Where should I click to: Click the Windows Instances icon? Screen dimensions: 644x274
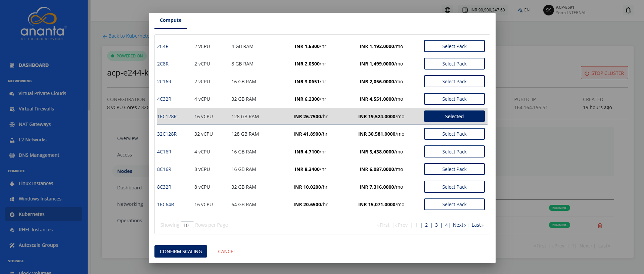coord(12,199)
